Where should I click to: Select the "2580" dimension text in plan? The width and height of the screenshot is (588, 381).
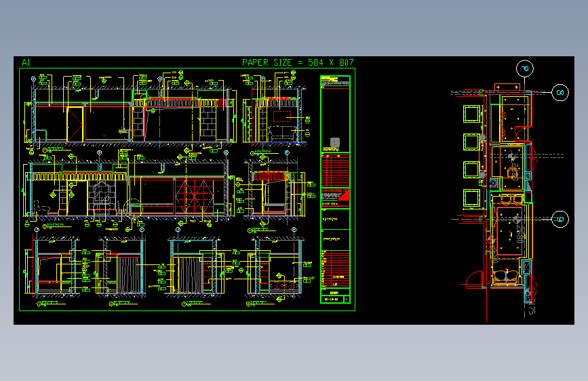[x=520, y=234]
